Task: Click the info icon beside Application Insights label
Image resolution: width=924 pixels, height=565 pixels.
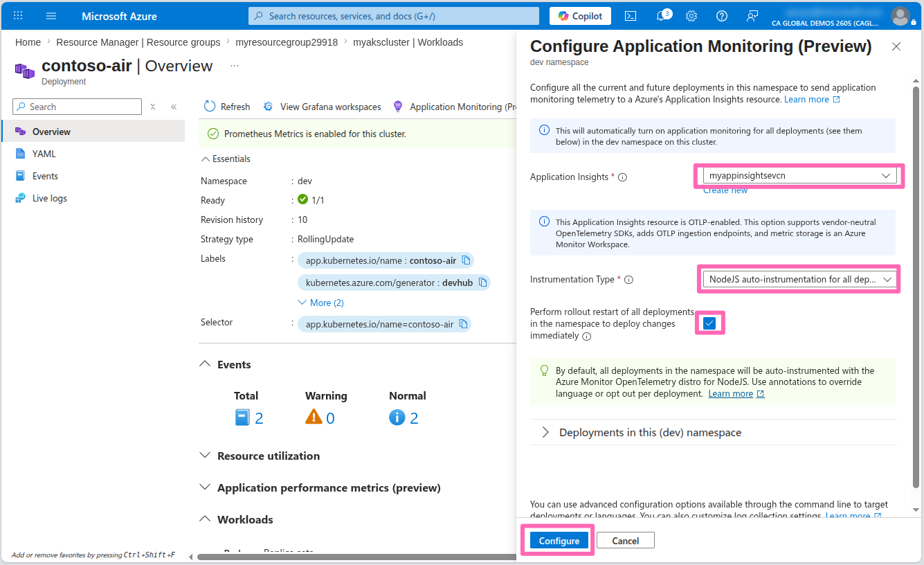Action: [622, 177]
